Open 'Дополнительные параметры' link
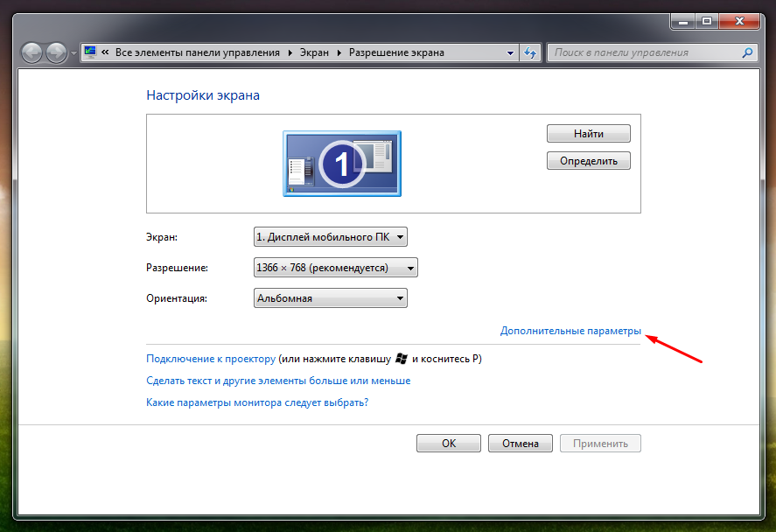776x532 pixels. click(570, 331)
